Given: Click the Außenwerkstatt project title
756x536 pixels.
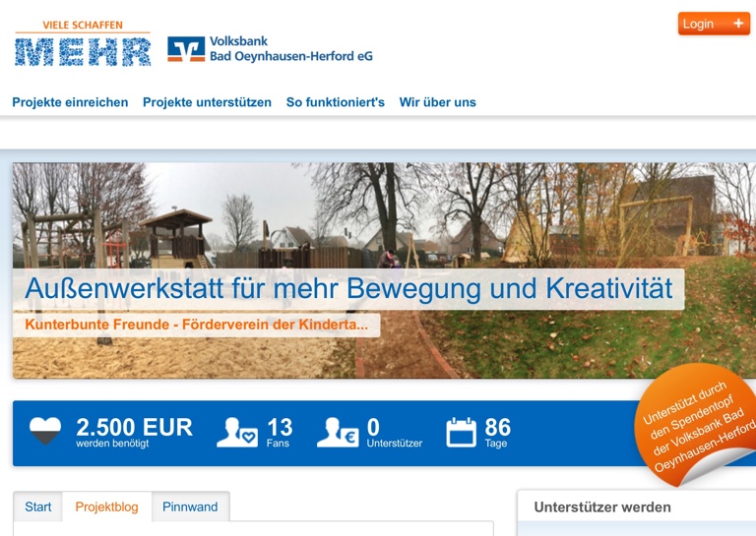Looking at the screenshot, I should coord(348,289).
